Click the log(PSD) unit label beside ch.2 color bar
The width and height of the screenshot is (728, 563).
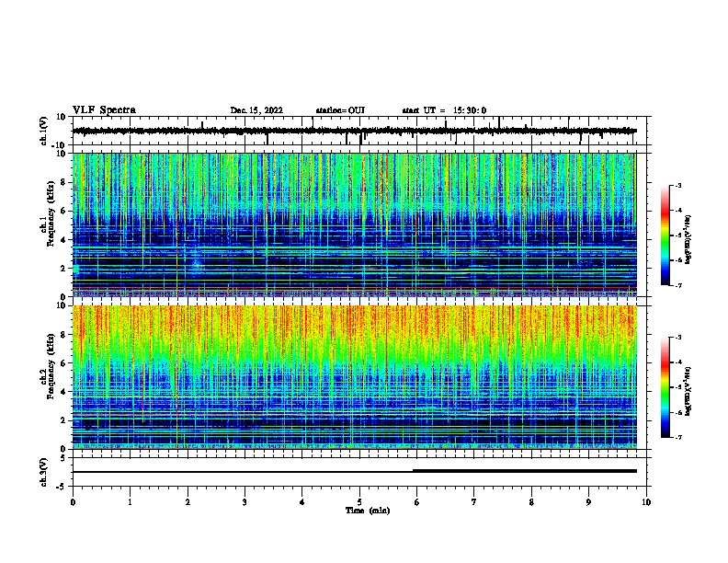point(688,391)
